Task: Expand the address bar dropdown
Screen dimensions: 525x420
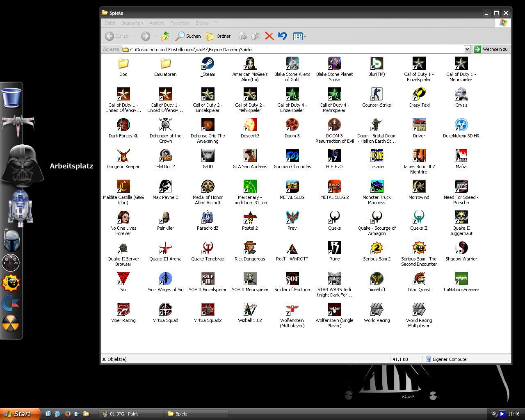Action: (x=467, y=49)
